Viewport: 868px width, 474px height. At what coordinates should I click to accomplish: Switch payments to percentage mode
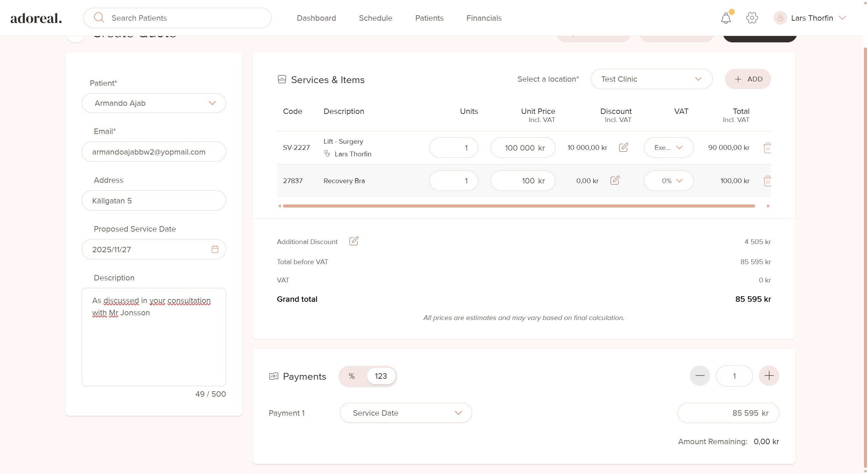click(351, 376)
